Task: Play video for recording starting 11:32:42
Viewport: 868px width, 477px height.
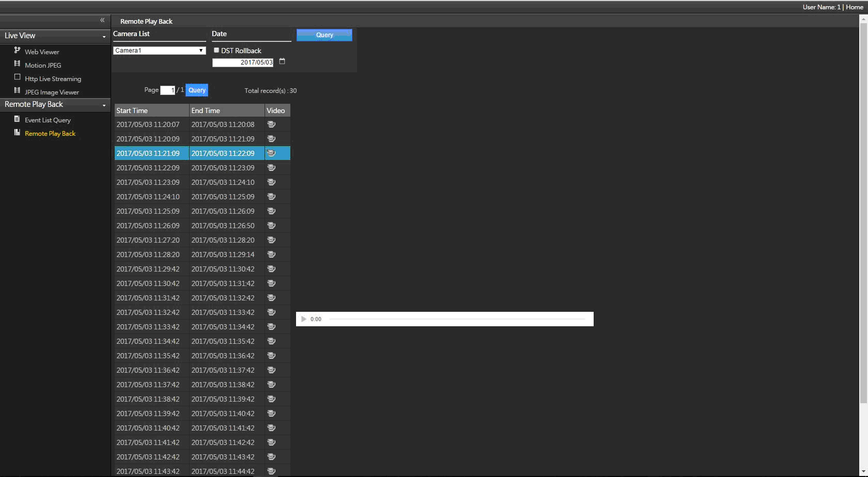Action: [271, 312]
